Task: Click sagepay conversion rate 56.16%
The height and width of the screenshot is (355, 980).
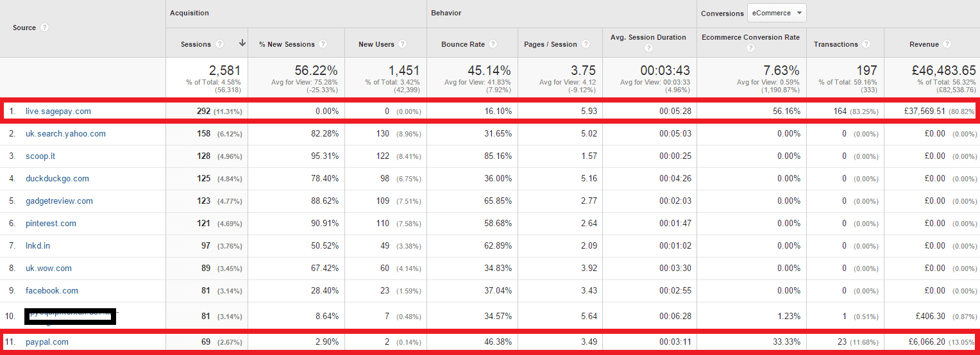Action: tap(788, 111)
